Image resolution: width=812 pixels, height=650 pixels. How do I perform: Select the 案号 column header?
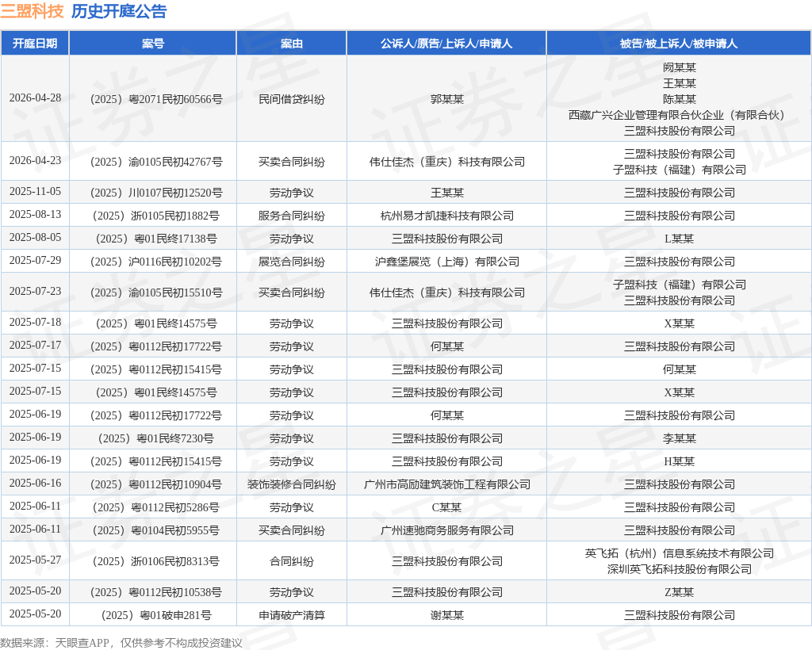[x=153, y=44]
